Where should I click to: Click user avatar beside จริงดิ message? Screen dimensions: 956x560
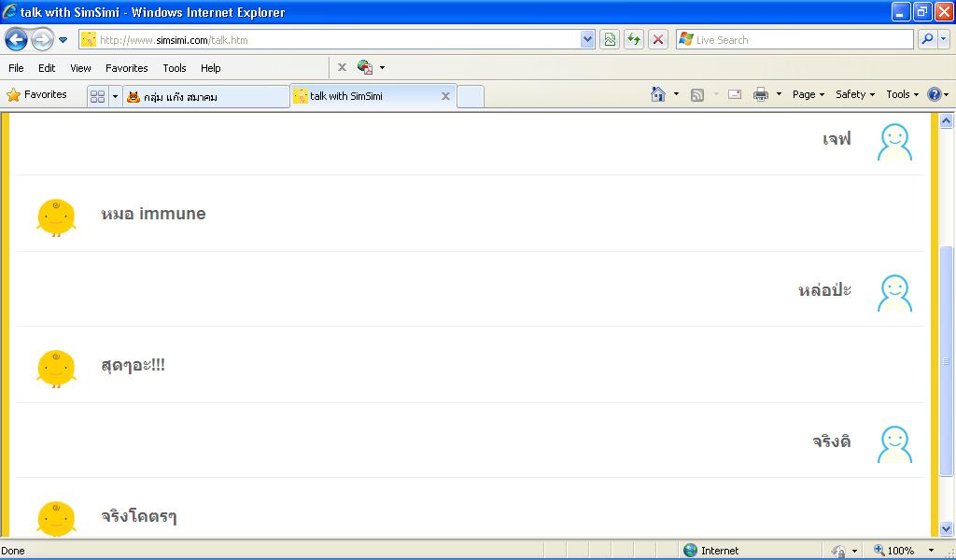(894, 444)
